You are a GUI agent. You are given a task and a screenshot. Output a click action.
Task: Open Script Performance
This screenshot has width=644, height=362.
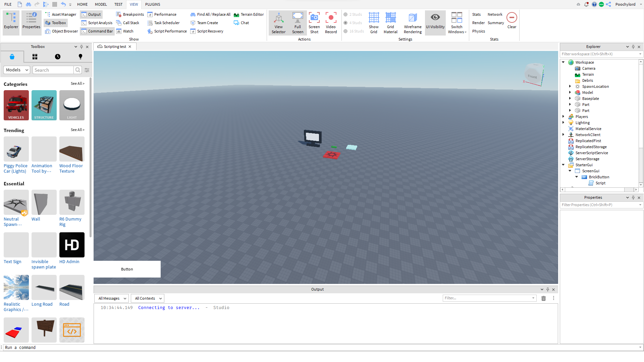point(167,31)
